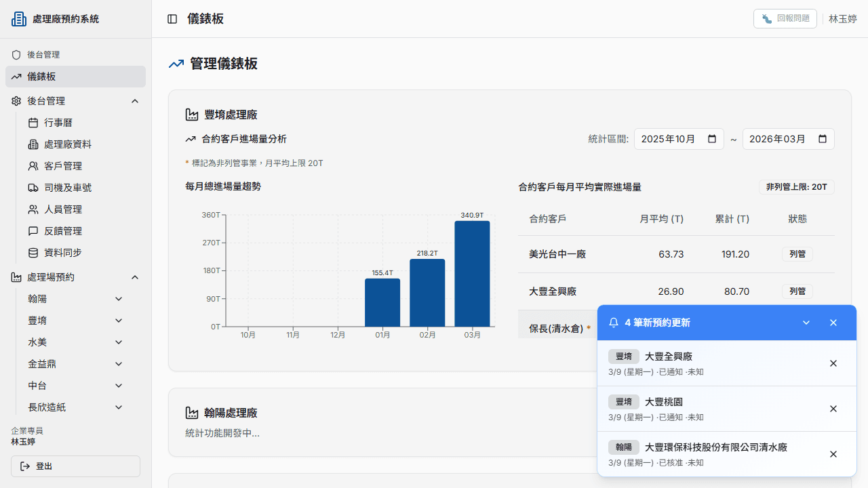This screenshot has width=868, height=488.
Task: Expand the 金益鼎 submenu
Action: [x=119, y=364]
